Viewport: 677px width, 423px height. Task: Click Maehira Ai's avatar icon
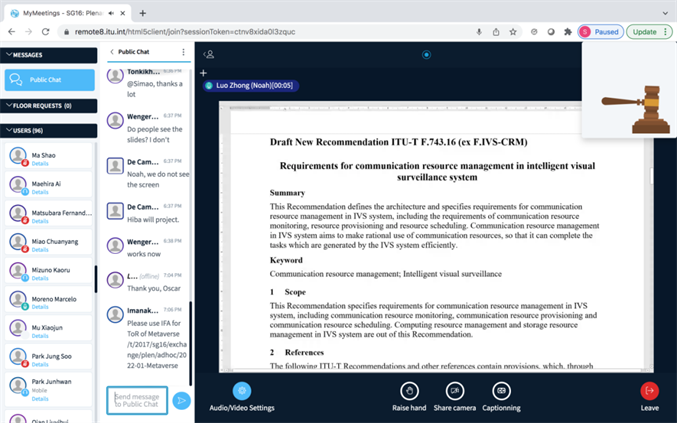click(18, 185)
